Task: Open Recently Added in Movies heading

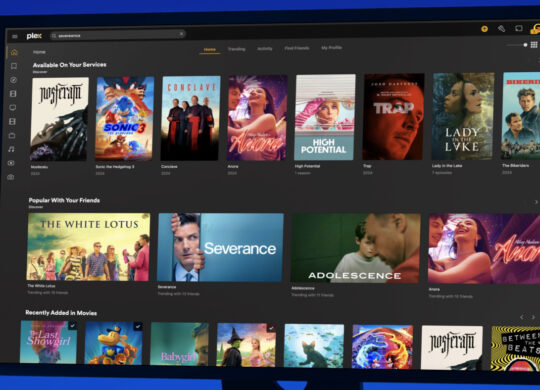Action: tap(61, 313)
